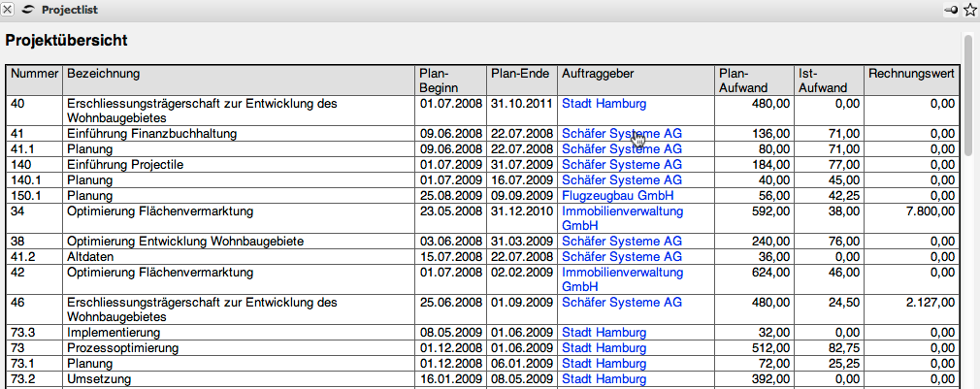Open Stadt Hamburg link in project 40 row
This screenshot has width=980, height=389.
click(x=604, y=103)
